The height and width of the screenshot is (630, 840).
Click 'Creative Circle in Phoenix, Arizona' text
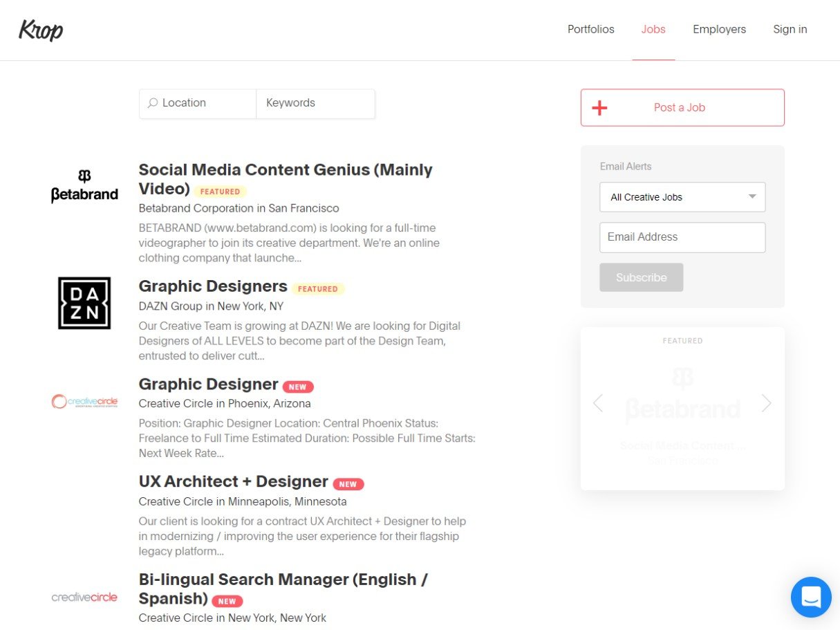click(x=225, y=403)
